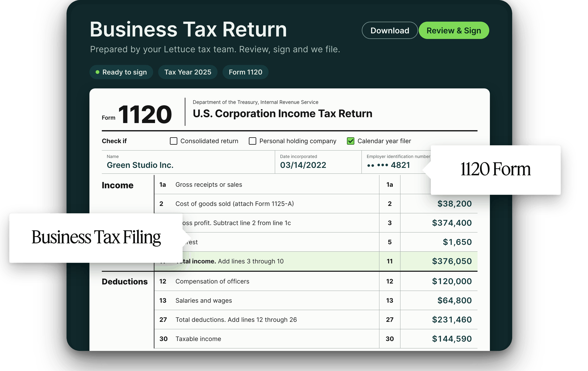This screenshot has width=588, height=371.
Task: Select the date incorporated 03/14/2022
Action: pos(303,165)
